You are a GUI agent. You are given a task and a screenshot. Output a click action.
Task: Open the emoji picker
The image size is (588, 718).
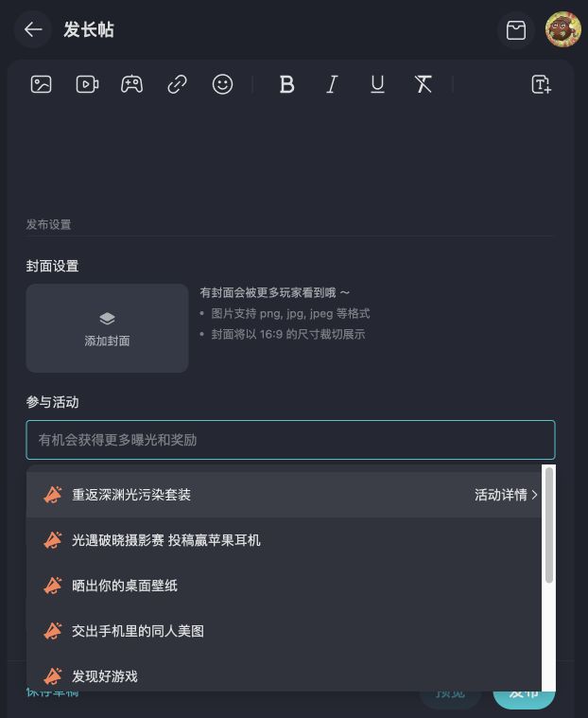222,84
